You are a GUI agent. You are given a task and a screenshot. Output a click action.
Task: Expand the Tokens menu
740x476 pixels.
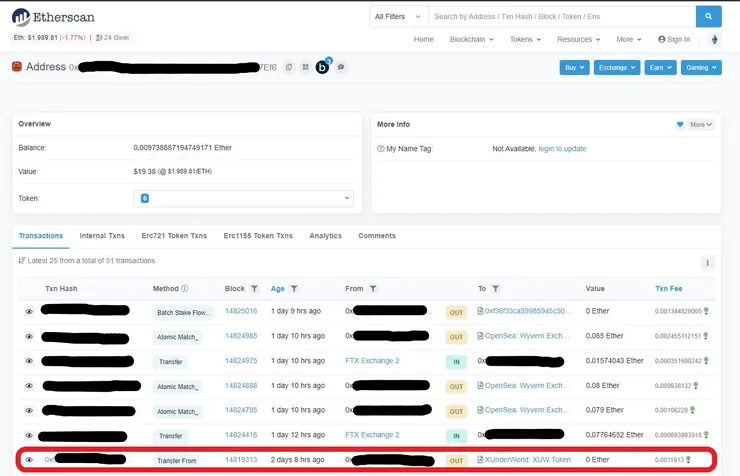point(525,40)
